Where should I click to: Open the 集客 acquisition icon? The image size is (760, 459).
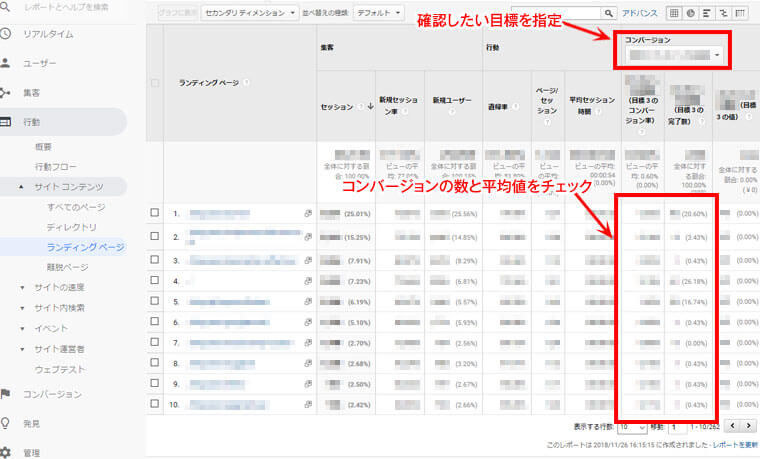[x=5, y=93]
